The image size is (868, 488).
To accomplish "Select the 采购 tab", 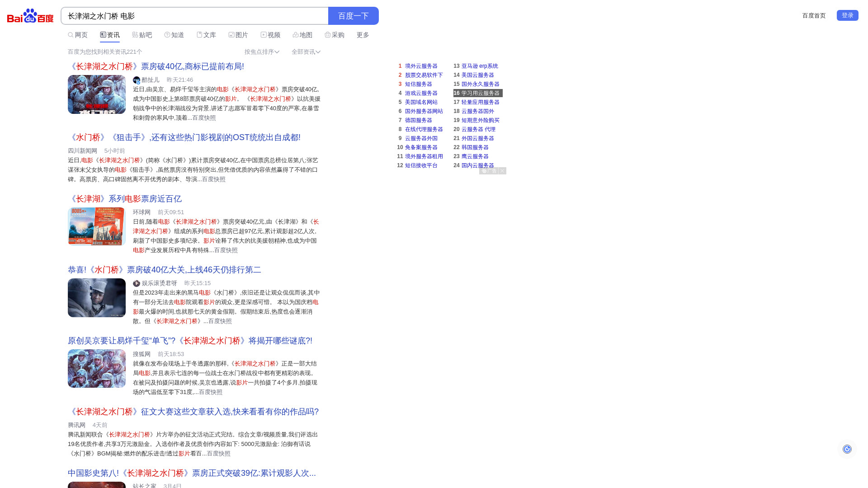I will (x=335, y=35).
